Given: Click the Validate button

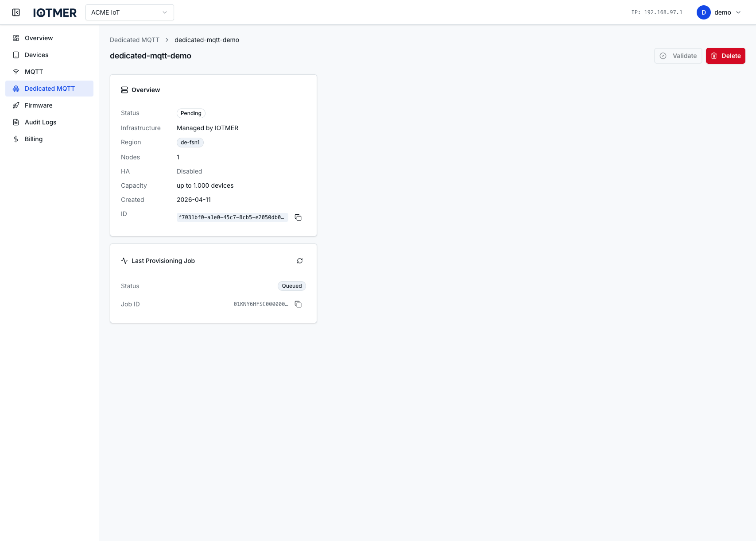Looking at the screenshot, I should tap(678, 56).
